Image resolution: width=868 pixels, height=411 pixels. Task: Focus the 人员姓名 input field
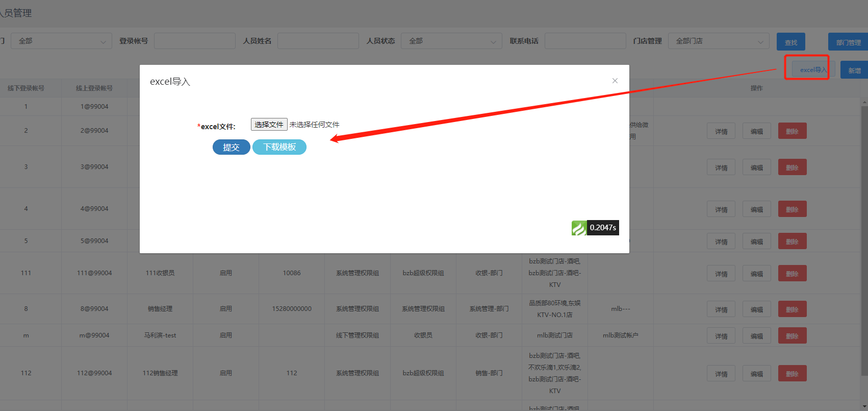coord(318,41)
